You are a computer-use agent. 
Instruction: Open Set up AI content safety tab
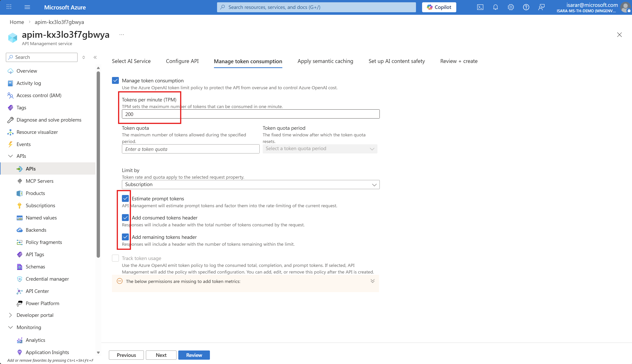(x=397, y=61)
